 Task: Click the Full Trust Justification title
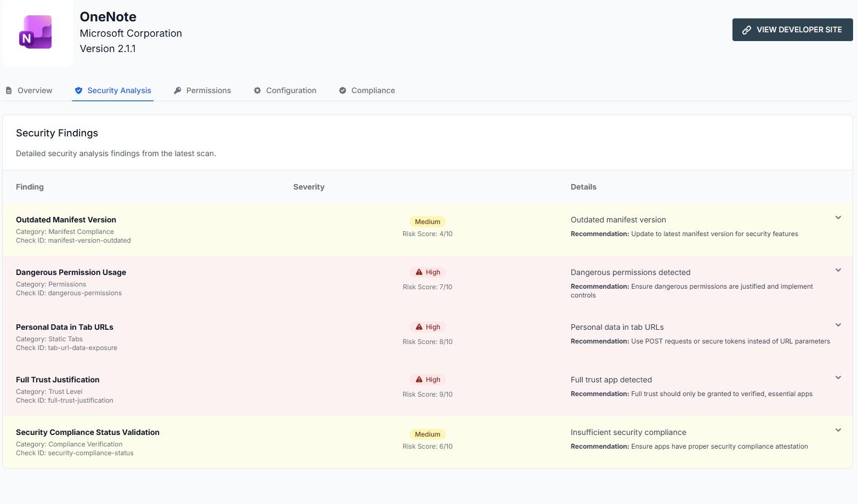coord(58,380)
